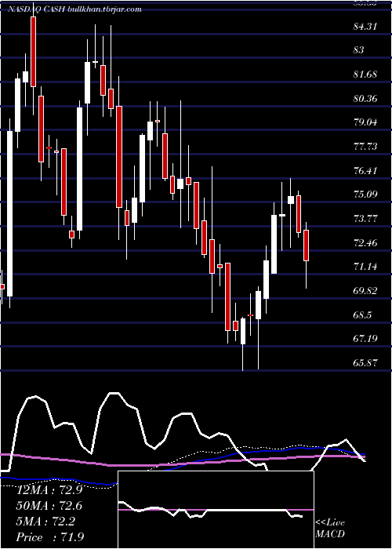Image resolution: width=392 pixels, height=549 pixels.
Task: Click inside the Live MACD inset chart
Action: click(x=216, y=510)
